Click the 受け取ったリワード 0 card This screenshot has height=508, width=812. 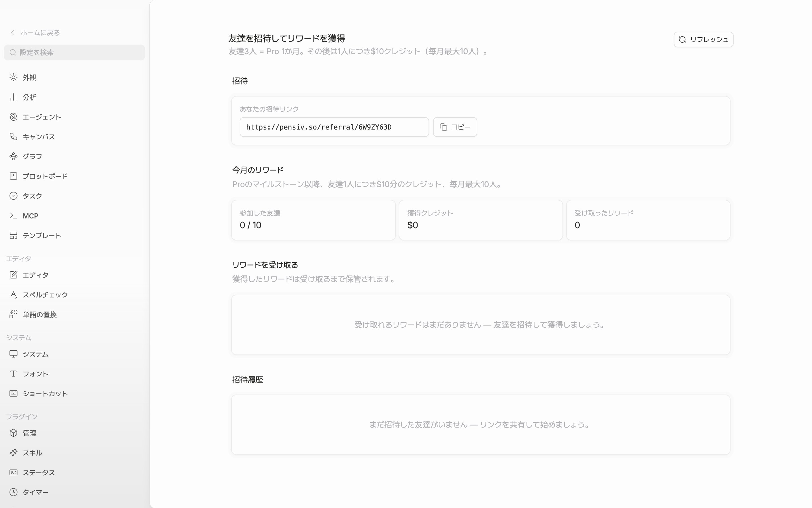click(x=648, y=220)
